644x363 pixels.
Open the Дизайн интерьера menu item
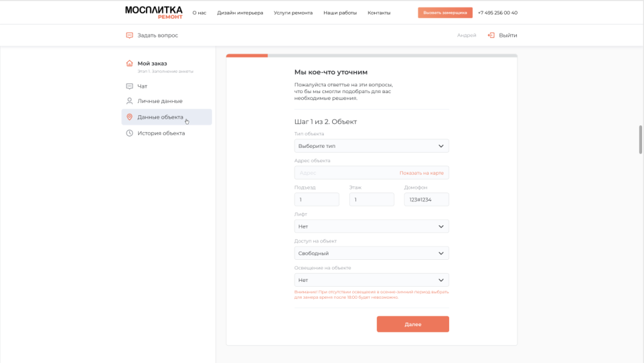pyautogui.click(x=240, y=13)
